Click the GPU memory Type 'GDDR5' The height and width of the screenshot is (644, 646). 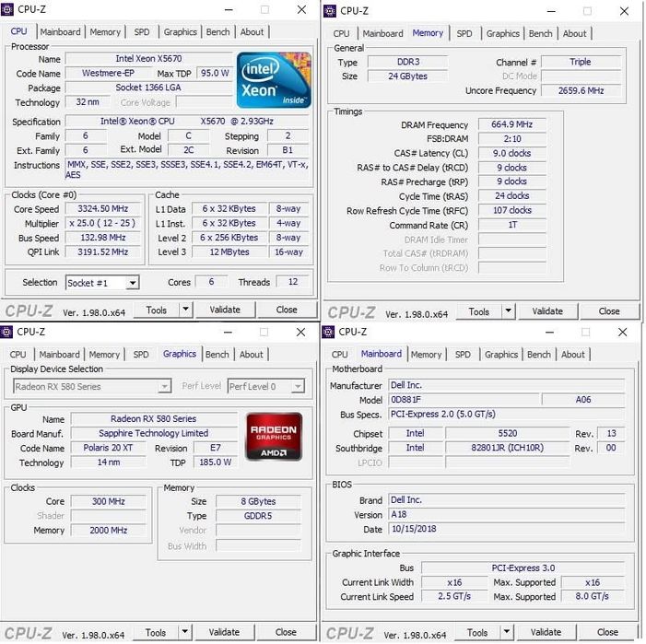coord(258,516)
